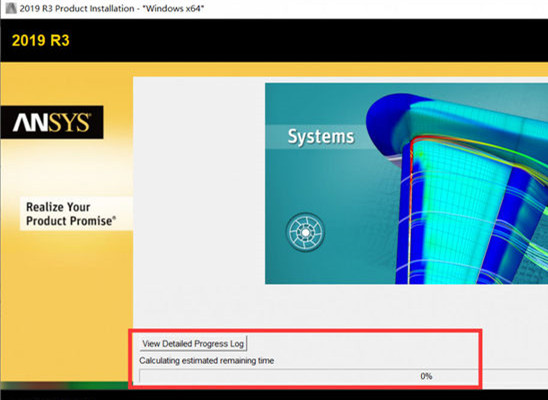Click the Systems banner image

tap(406, 183)
